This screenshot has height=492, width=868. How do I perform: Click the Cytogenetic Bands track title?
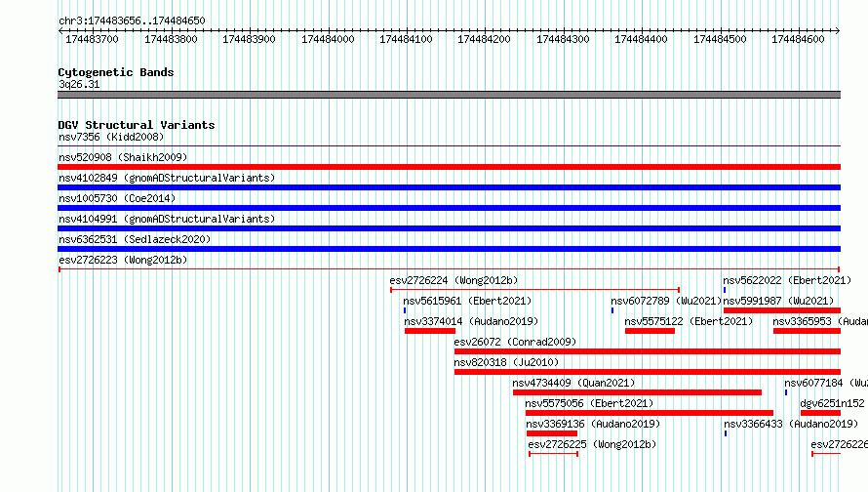pos(116,72)
